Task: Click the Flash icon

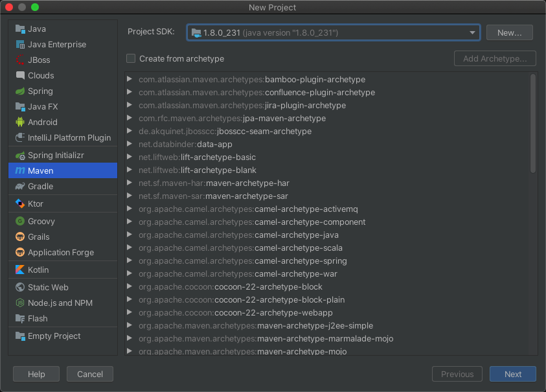Action: click(x=20, y=319)
